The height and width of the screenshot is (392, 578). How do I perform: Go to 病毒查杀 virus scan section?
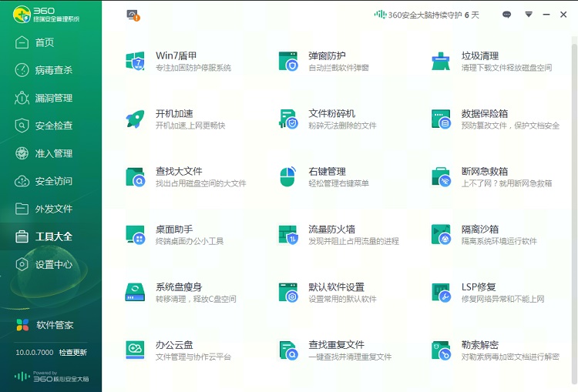point(52,70)
